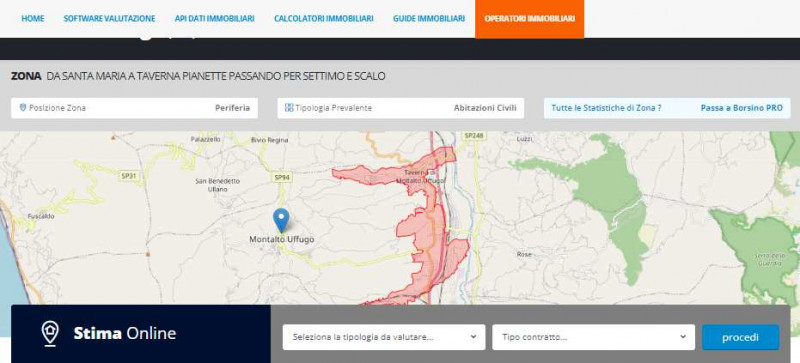
Task: Click the SP94 road marker on map
Action: pyautogui.click(x=282, y=177)
